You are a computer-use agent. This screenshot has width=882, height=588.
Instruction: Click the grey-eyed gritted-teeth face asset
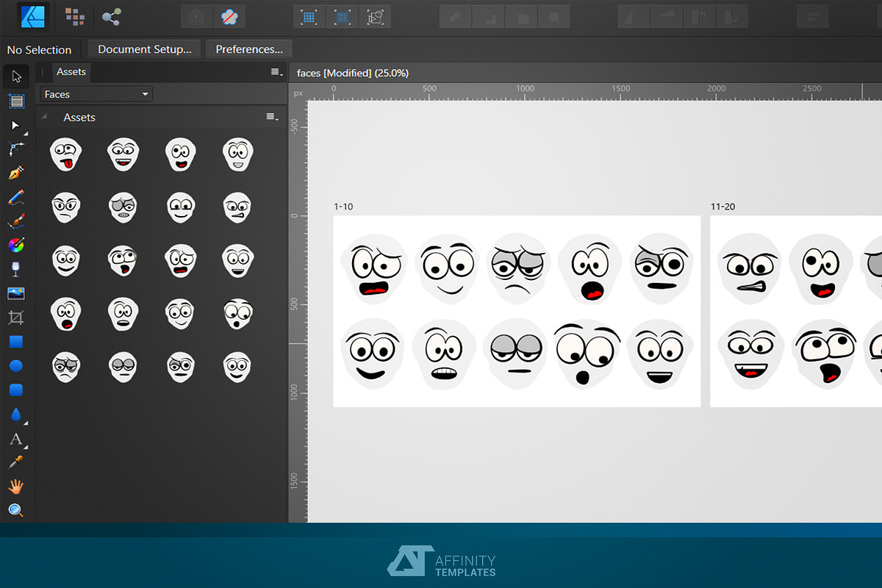click(123, 208)
